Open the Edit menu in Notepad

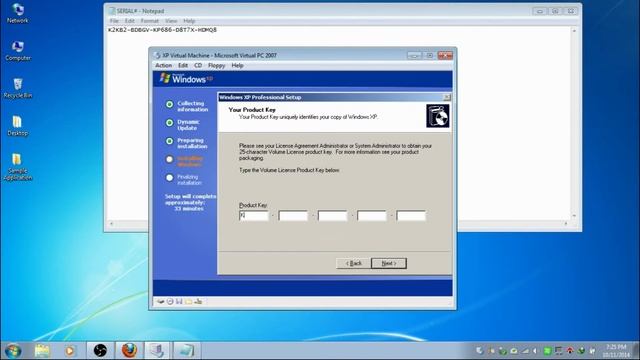[130, 21]
